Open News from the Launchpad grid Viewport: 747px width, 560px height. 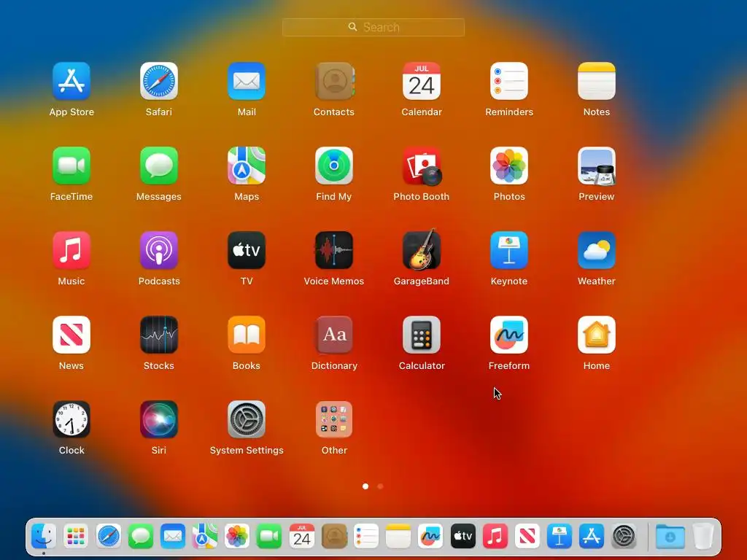pos(71,335)
